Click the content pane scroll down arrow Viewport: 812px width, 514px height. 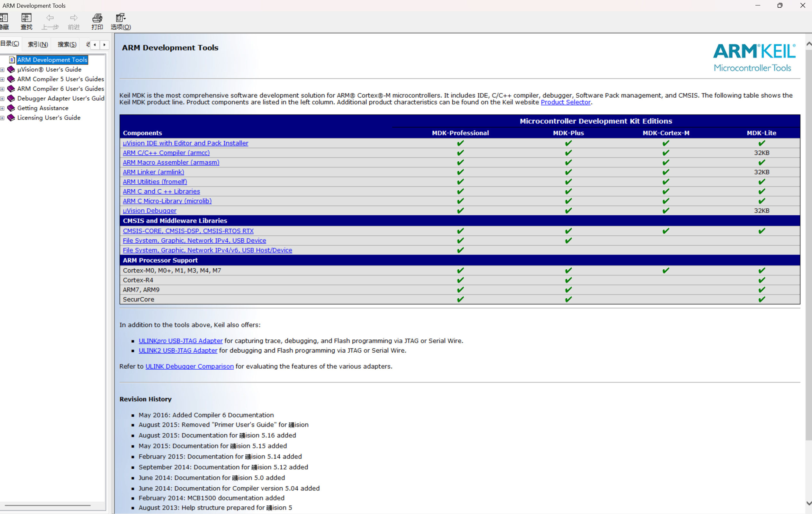(809, 503)
